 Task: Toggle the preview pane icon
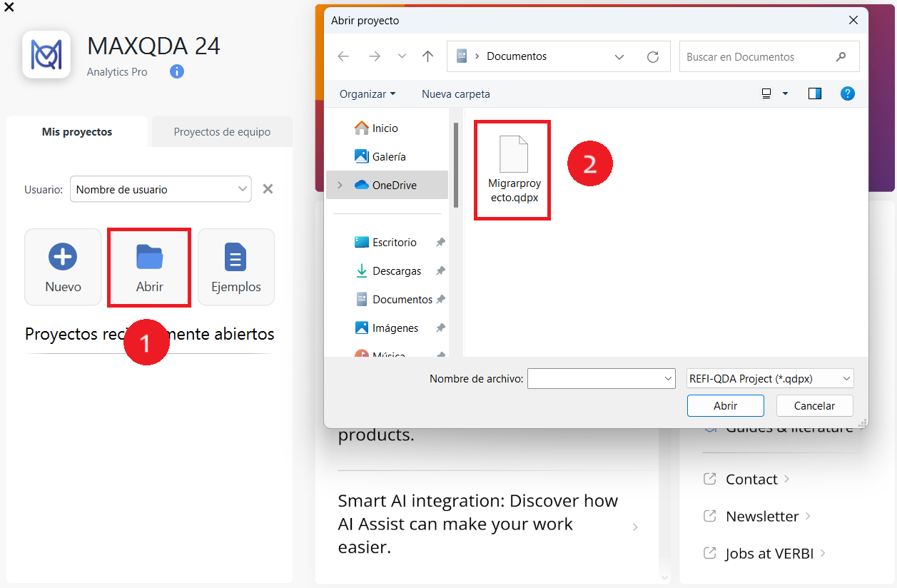tap(815, 93)
